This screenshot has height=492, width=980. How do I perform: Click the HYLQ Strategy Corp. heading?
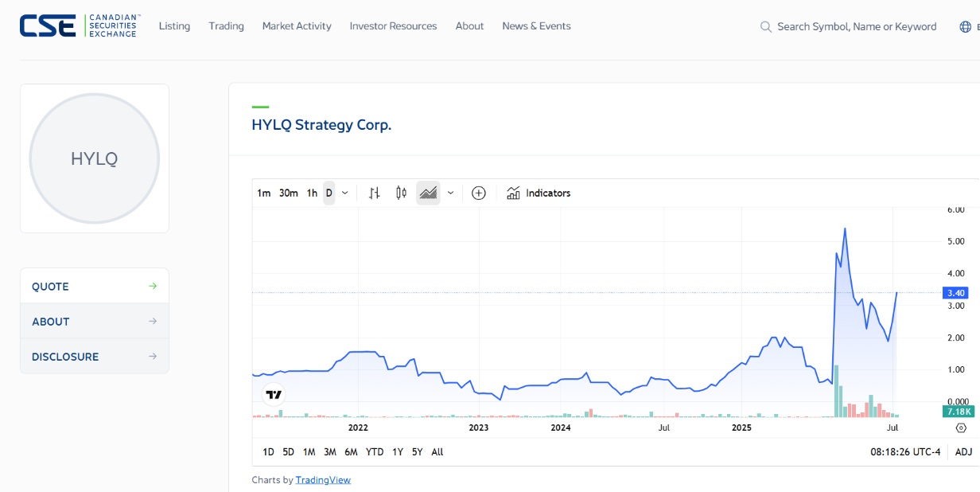(321, 125)
